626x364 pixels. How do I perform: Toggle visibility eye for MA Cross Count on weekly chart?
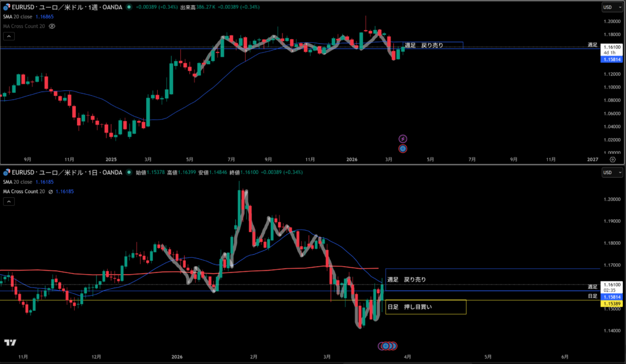52,26
